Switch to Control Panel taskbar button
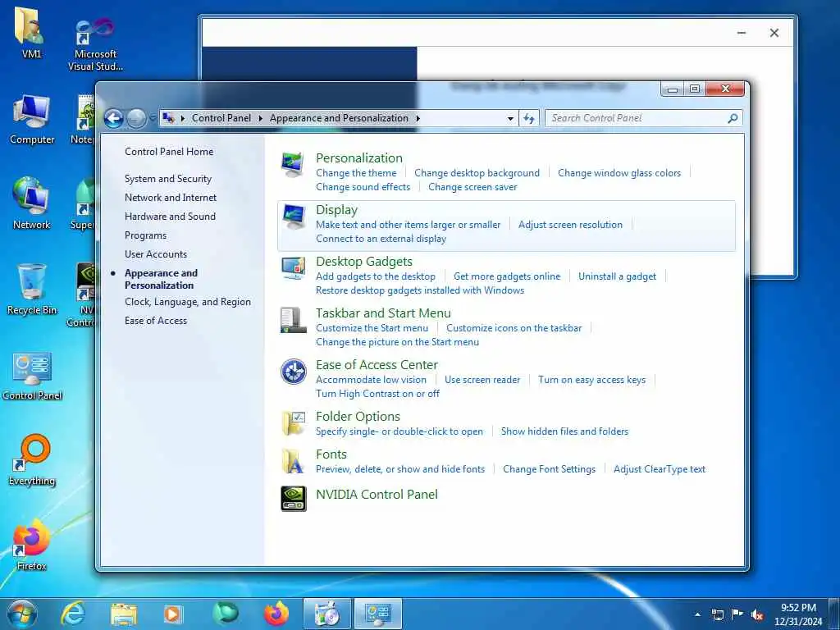This screenshot has width=840, height=630. (x=377, y=614)
